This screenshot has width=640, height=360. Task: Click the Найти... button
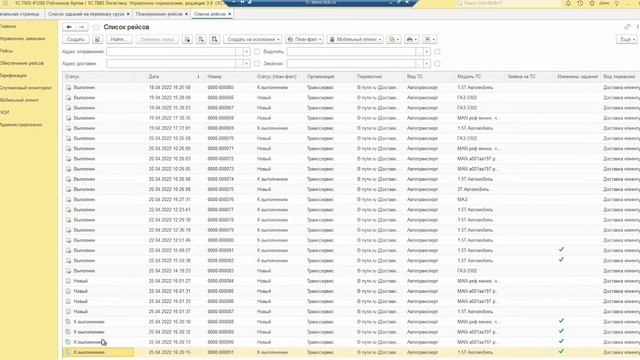[x=119, y=39]
